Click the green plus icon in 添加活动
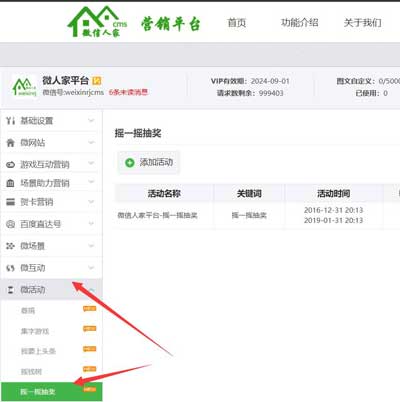Viewport: 400px width, 402px height. click(x=129, y=163)
